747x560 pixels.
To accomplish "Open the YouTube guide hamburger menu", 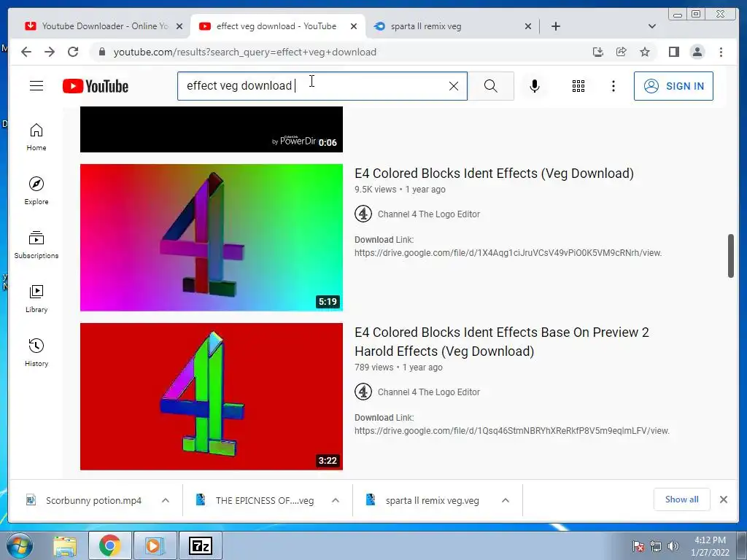I will coord(36,86).
